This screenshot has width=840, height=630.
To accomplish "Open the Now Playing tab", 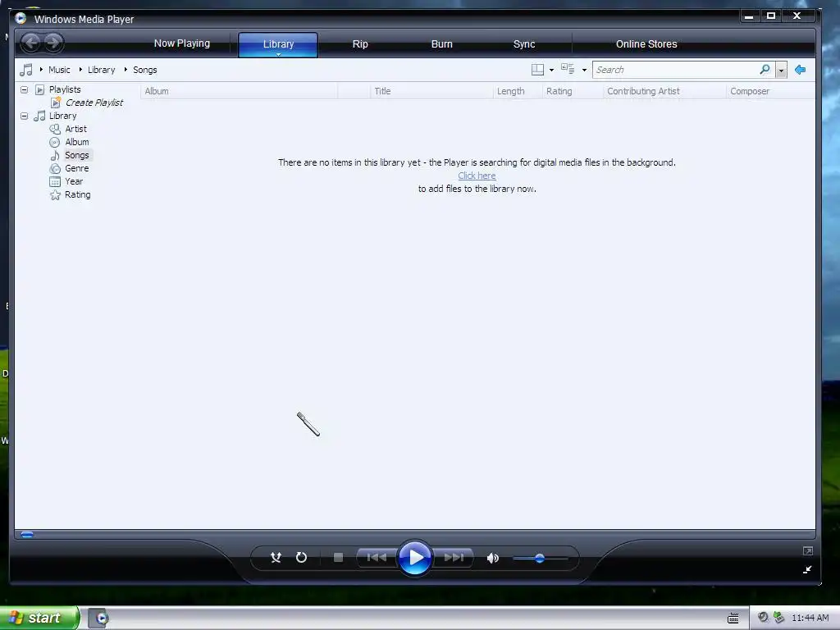I will tap(182, 43).
